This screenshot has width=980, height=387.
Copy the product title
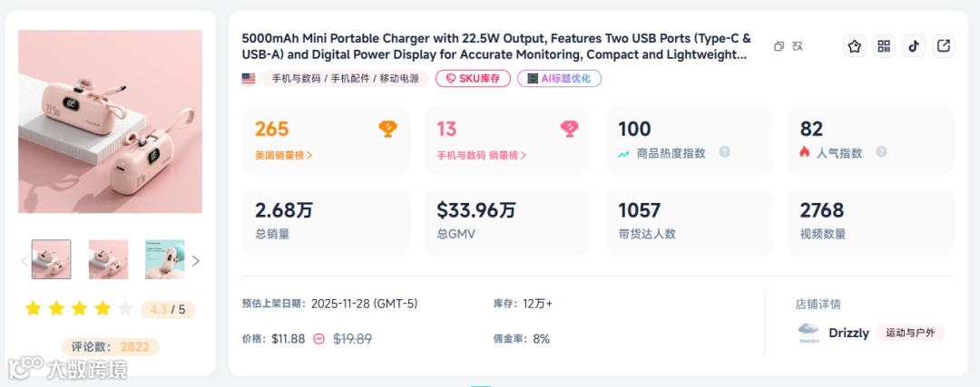tap(779, 46)
